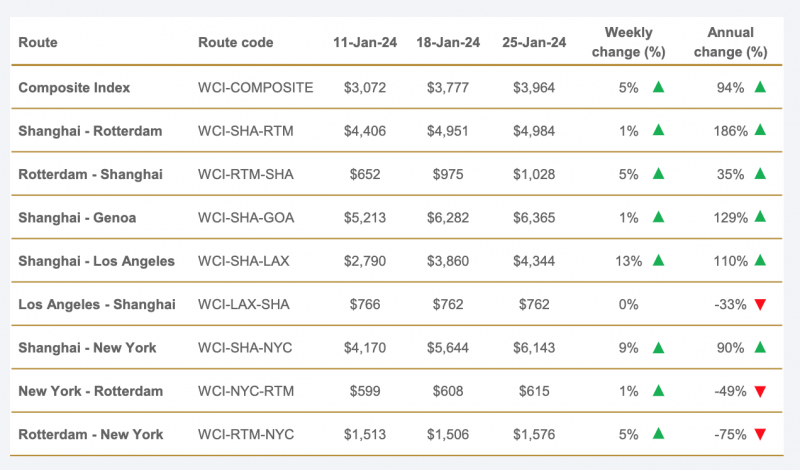
Task: Click the Annual change (%) column header
Action: (731, 42)
